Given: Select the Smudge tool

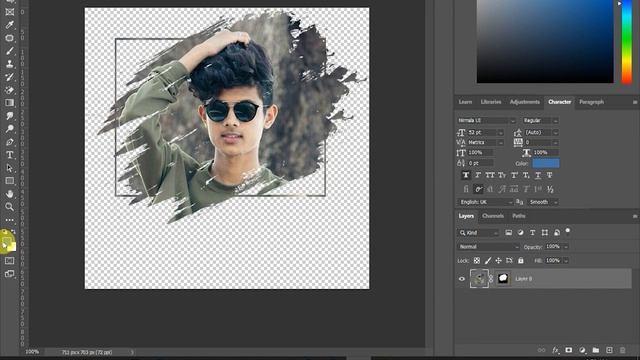Looking at the screenshot, I should [9, 116].
